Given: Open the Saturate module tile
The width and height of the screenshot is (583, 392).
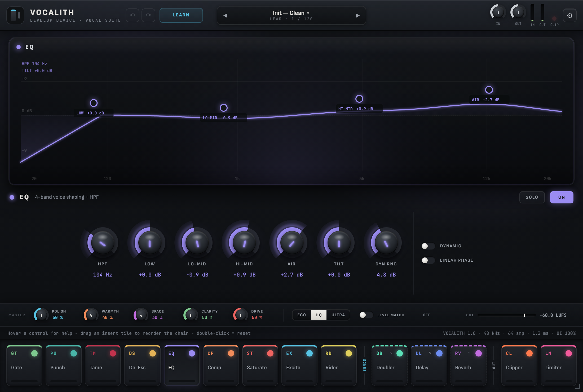Looking at the screenshot, I should click(x=260, y=366).
